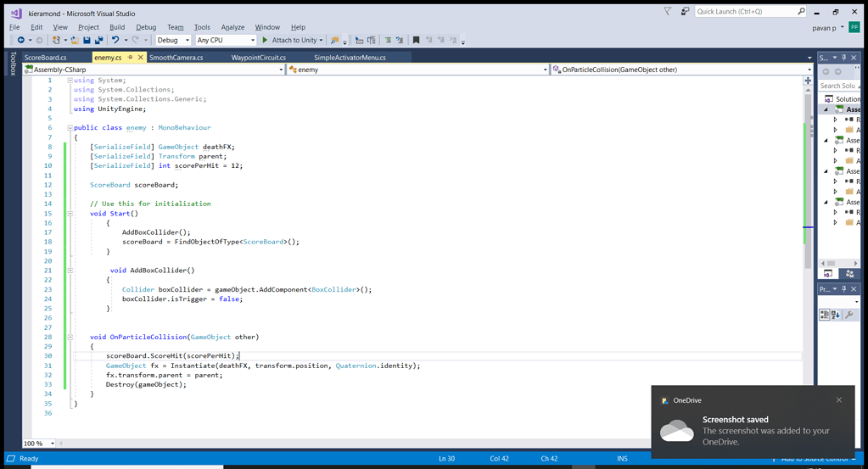
Task: Collapse the enemy class outlining box
Action: pos(70,128)
